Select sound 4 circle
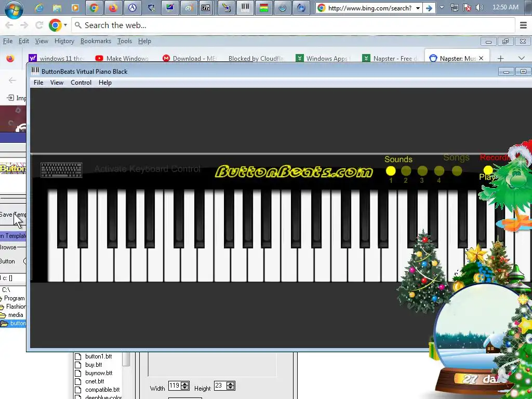Image resolution: width=532 pixels, height=399 pixels. tap(439, 170)
